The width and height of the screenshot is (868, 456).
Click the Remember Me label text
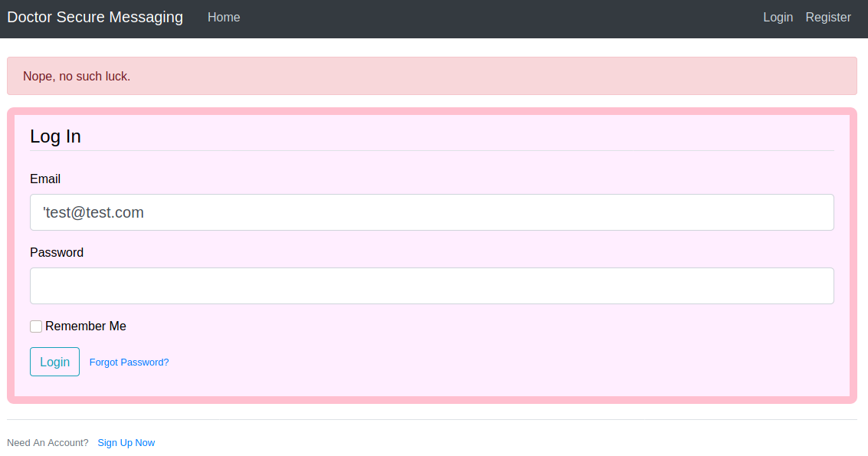pyautogui.click(x=86, y=326)
